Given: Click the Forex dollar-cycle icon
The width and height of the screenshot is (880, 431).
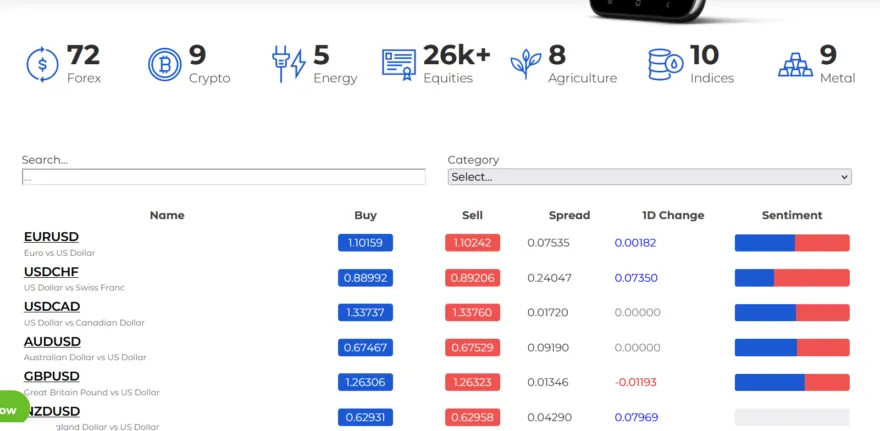Looking at the screenshot, I should tap(43, 64).
